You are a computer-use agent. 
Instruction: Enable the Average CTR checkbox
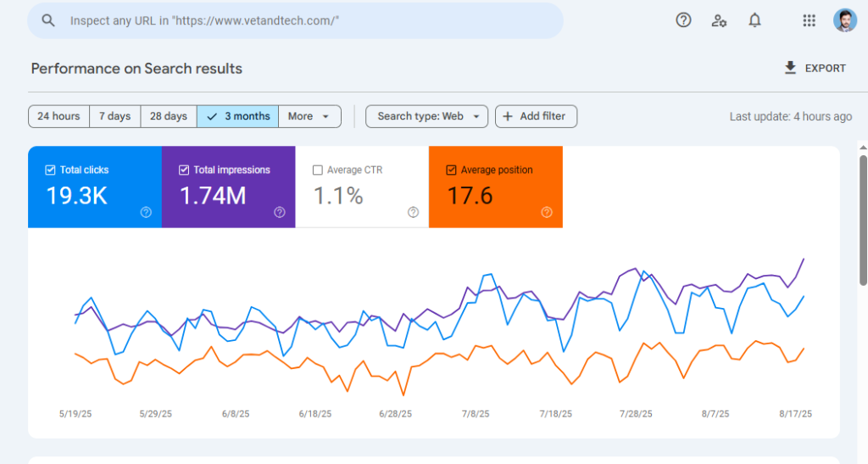pyautogui.click(x=317, y=170)
